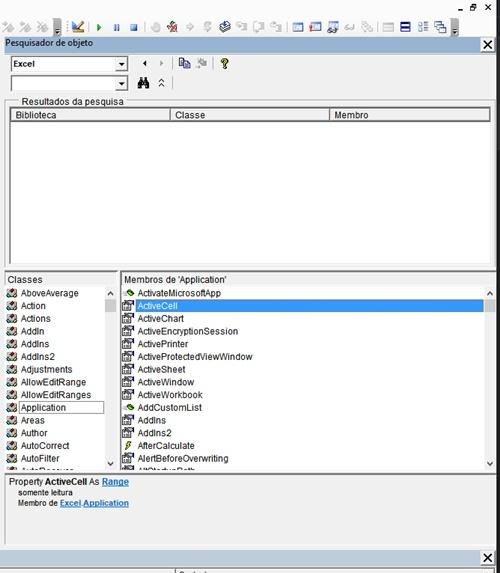Toggle Design Mode ruler-and-pencil icon
The height and width of the screenshot is (573, 500).
[78, 27]
